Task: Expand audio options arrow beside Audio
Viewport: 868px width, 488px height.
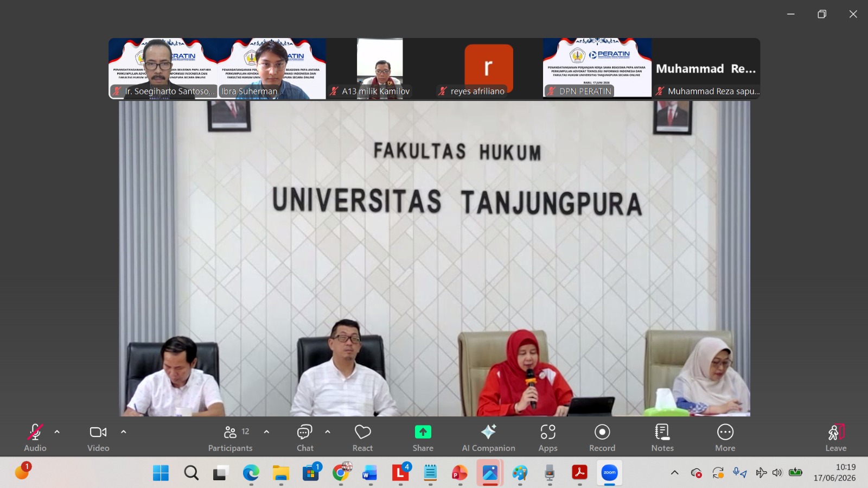Action: pyautogui.click(x=57, y=432)
